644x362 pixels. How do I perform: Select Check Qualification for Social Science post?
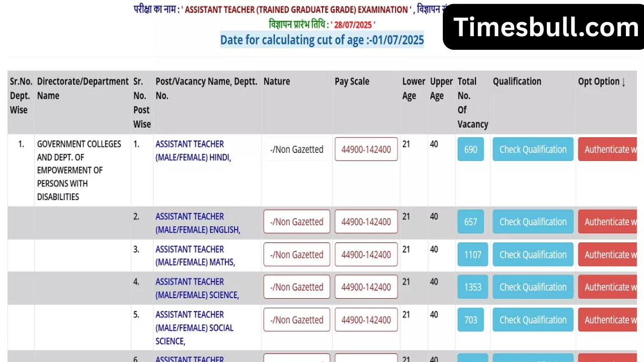tap(533, 320)
